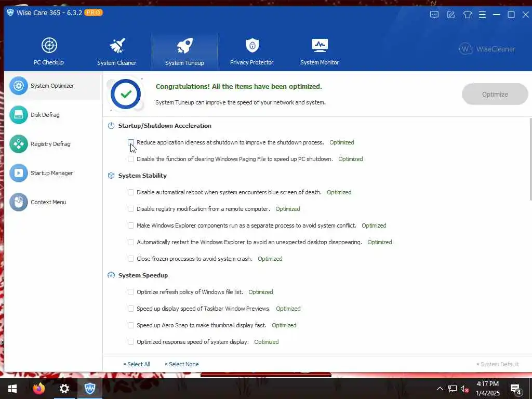Click the Select None link
The image size is (532, 399).
pyautogui.click(x=183, y=364)
